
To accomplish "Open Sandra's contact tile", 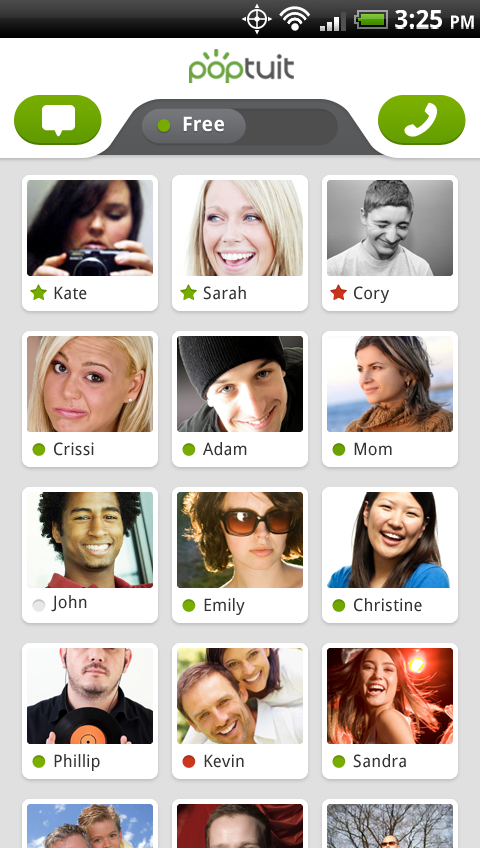I will pos(390,711).
